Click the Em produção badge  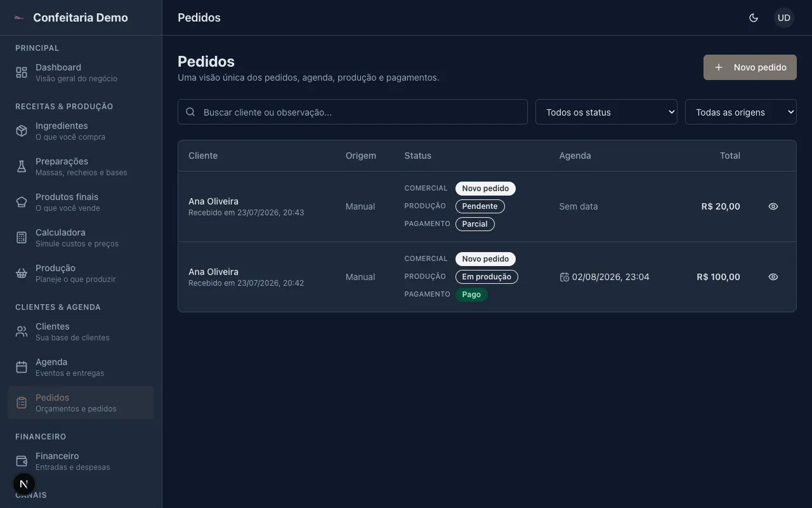pyautogui.click(x=487, y=277)
